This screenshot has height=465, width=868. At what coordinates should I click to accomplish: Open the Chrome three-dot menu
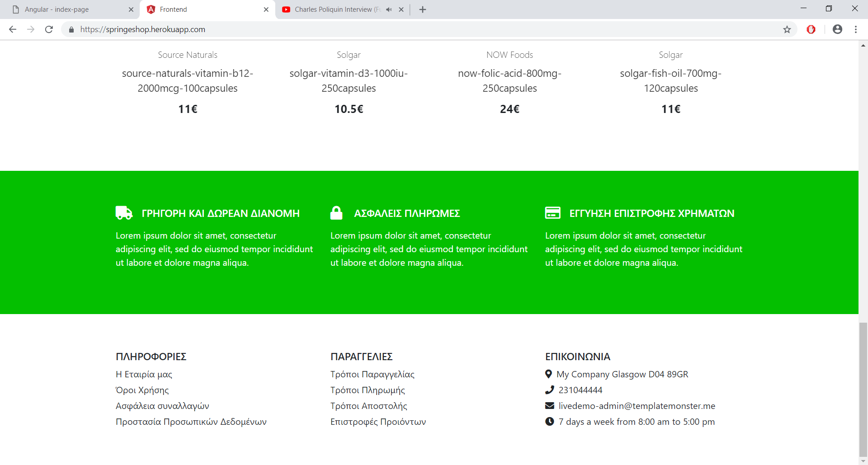[856, 29]
